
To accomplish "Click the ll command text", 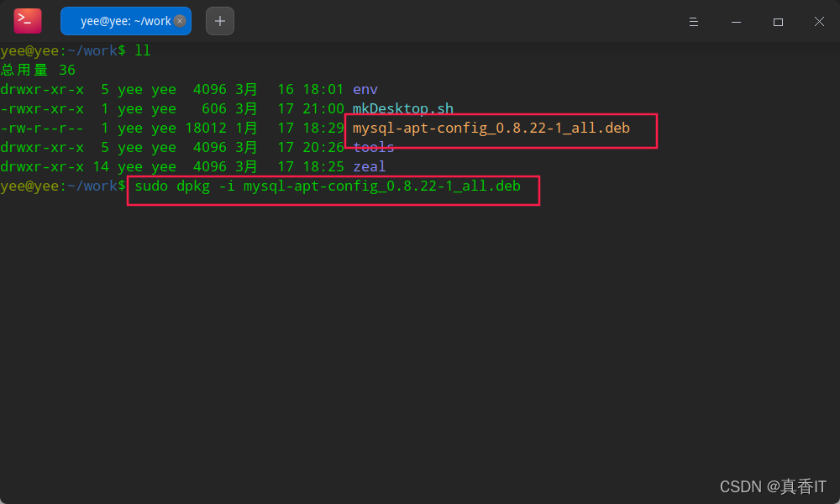I will coord(143,51).
